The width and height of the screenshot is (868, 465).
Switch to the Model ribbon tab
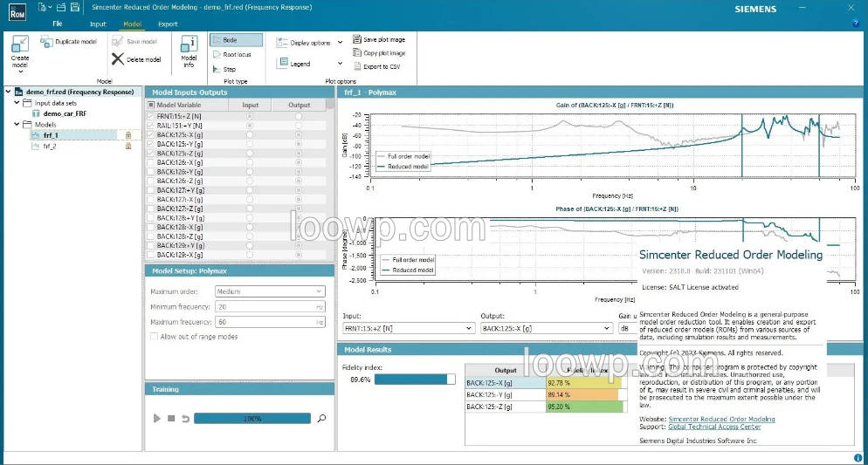133,24
